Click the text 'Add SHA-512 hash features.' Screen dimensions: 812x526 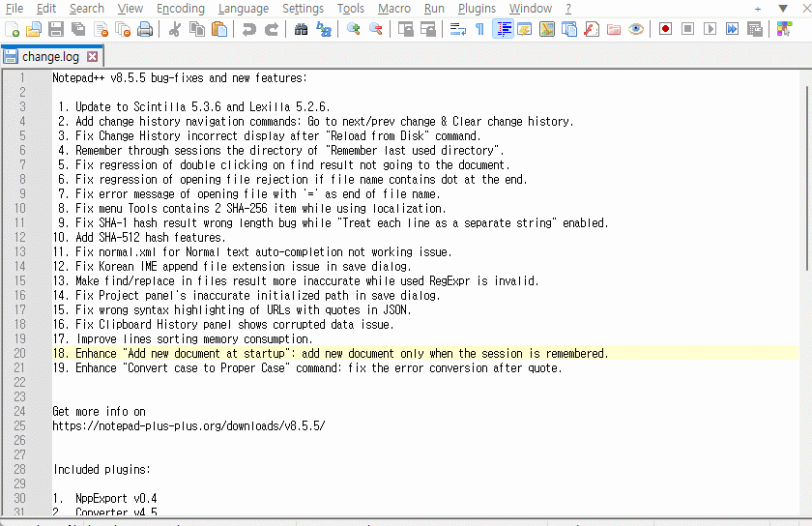click(151, 237)
